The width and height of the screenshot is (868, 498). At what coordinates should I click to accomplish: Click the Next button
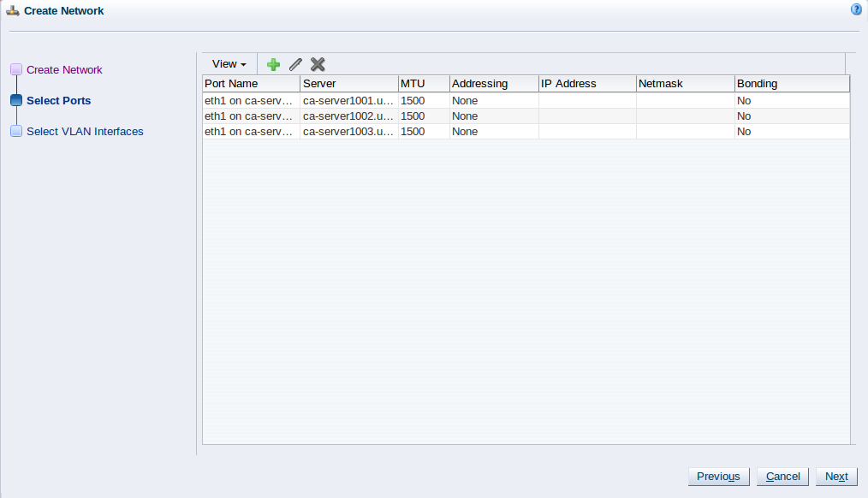[836, 477]
